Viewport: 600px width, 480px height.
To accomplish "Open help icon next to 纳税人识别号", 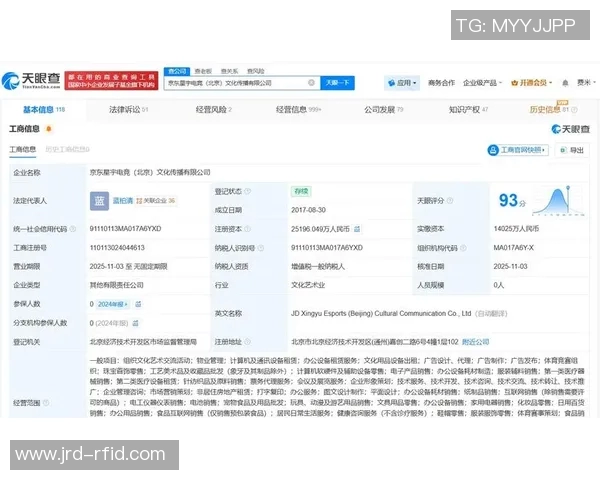I will tap(261, 248).
